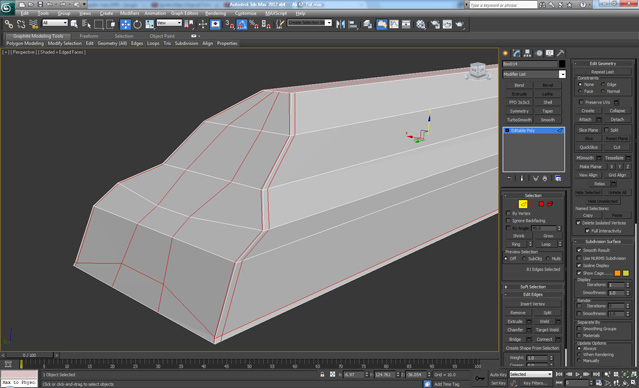
Task: Open the Modify command panel tab
Action: [517, 53]
